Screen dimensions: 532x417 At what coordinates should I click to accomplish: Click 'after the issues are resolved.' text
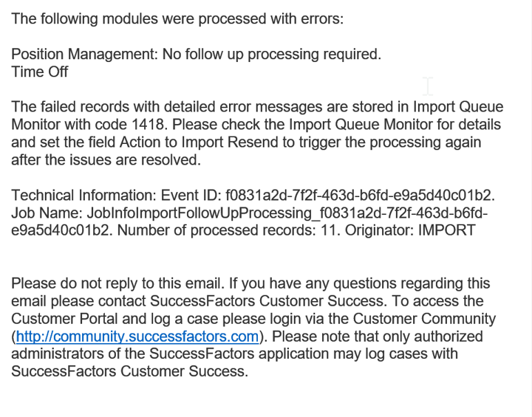[106, 159]
